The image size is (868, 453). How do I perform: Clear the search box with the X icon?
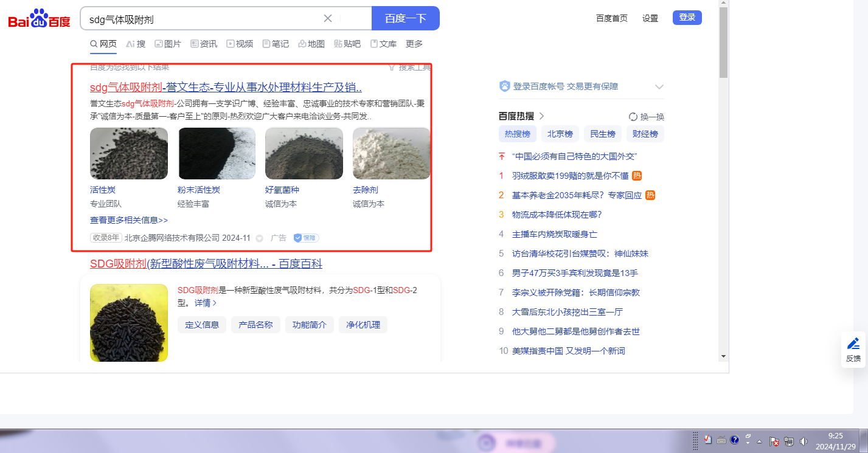pyautogui.click(x=328, y=18)
